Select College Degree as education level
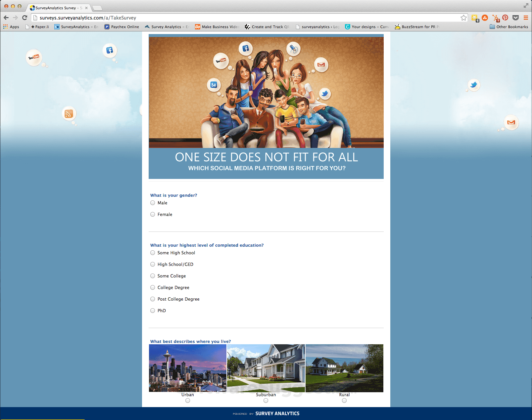Screen dimensions: 532x420 [153, 287]
